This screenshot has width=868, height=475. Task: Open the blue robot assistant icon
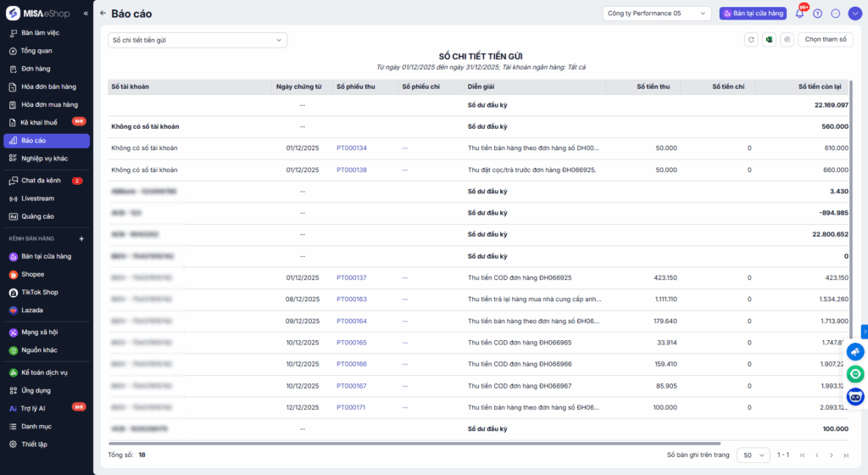tap(855, 396)
